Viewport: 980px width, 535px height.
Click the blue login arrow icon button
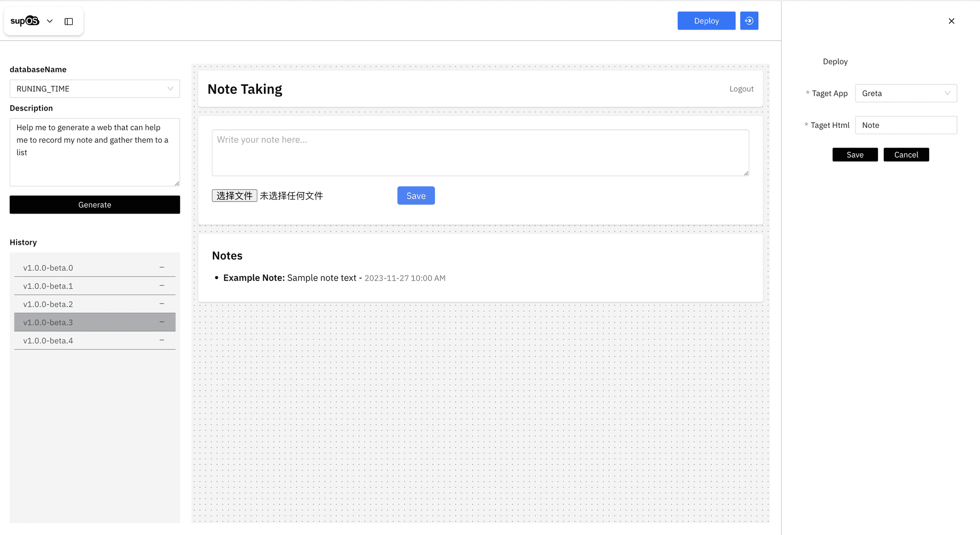click(749, 21)
